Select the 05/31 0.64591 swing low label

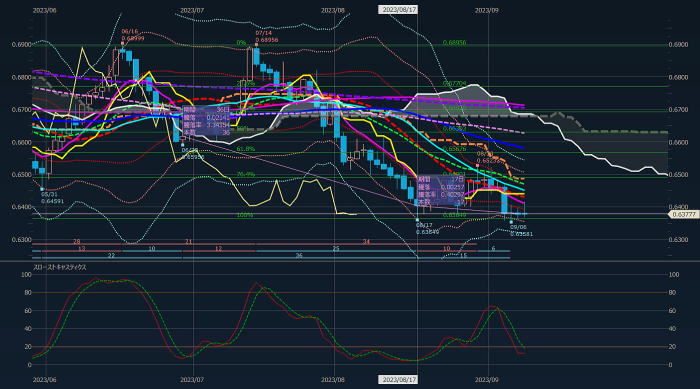52,198
